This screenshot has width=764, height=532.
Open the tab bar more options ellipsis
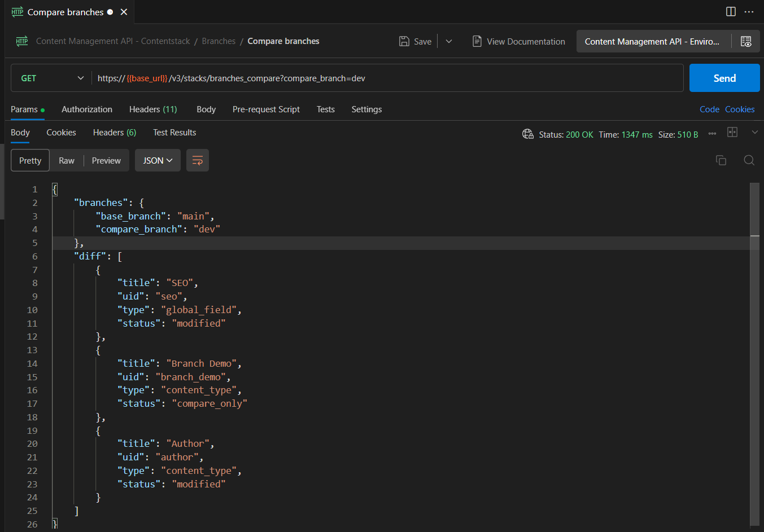click(x=749, y=12)
